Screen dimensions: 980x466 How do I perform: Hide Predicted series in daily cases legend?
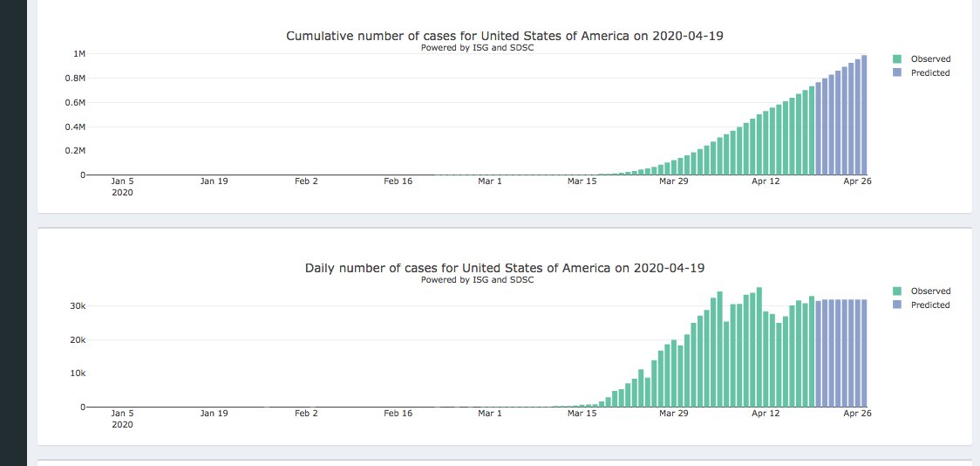point(930,305)
